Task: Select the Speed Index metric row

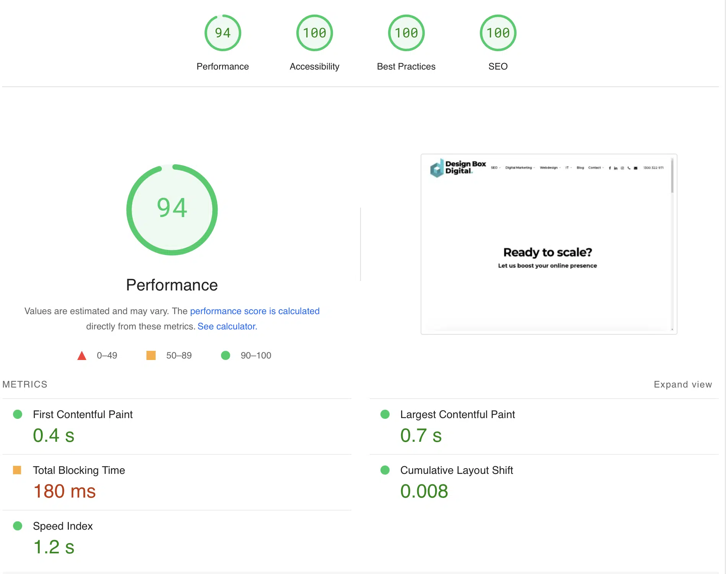Action: pos(63,526)
